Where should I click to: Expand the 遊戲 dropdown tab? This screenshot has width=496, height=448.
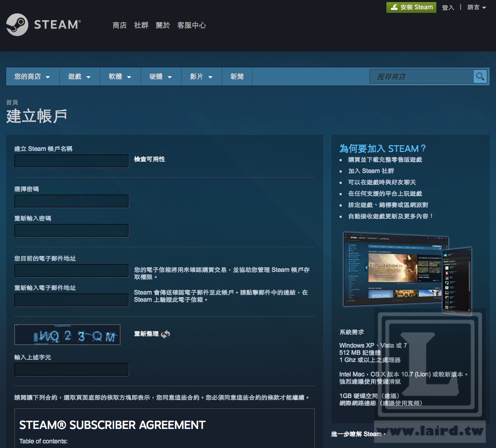[x=80, y=77]
